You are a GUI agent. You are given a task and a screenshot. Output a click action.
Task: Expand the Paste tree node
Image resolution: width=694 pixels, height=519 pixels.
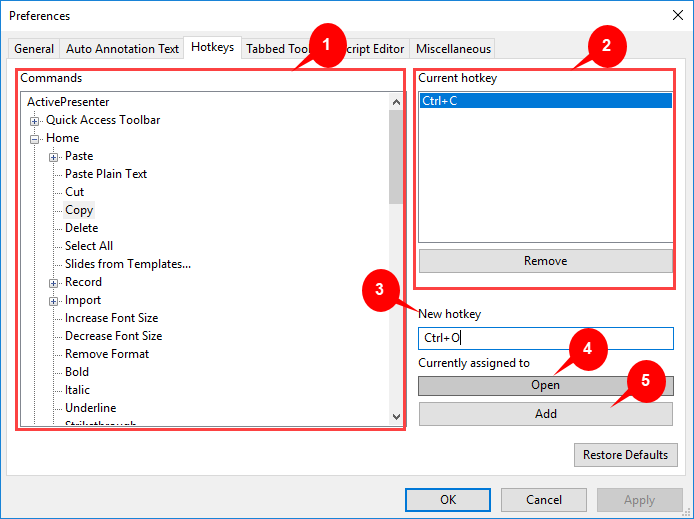[53, 157]
